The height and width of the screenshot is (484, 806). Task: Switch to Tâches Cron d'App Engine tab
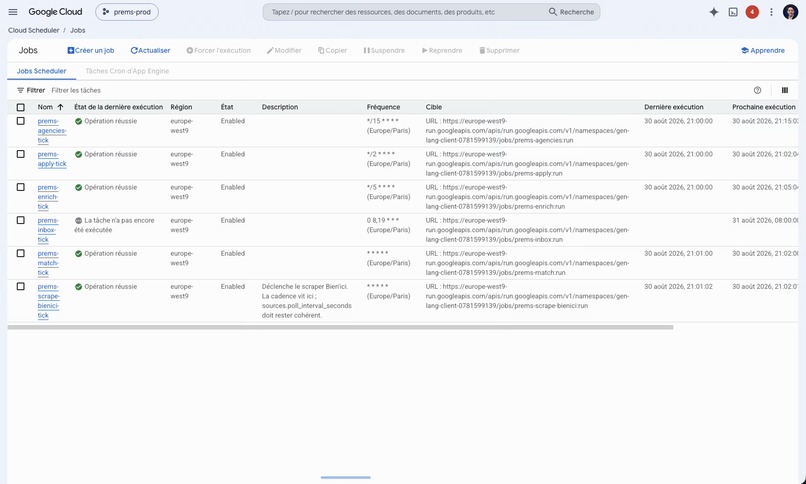127,71
